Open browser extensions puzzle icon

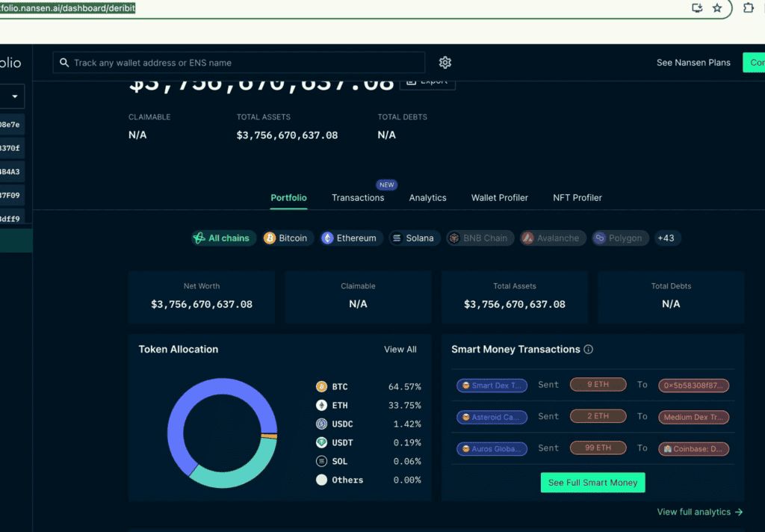coord(749,7)
